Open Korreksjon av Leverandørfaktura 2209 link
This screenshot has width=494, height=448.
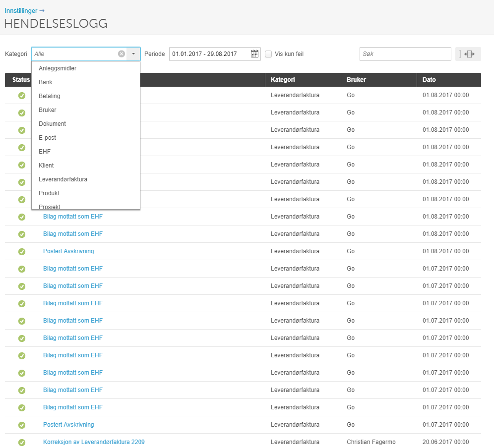[94, 442]
